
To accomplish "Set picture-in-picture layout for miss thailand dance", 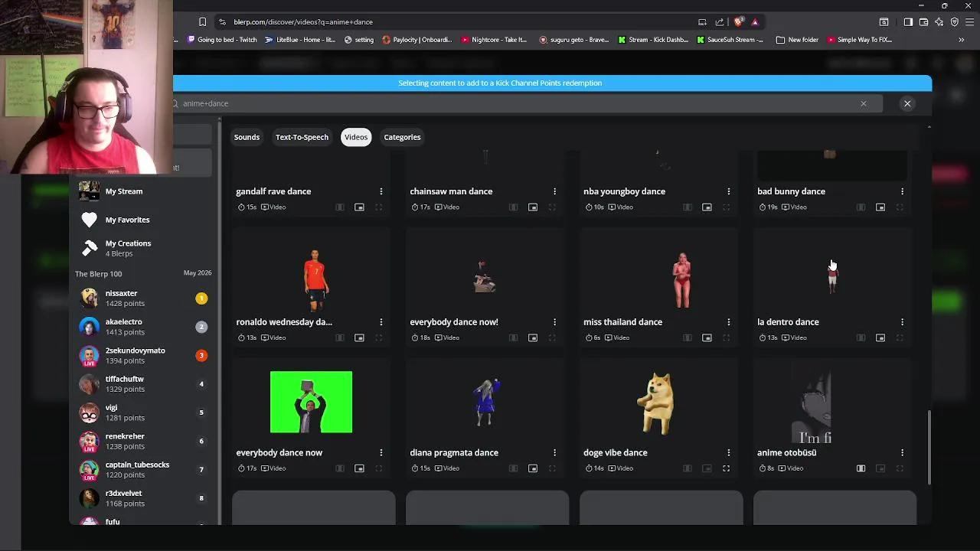I will tap(707, 337).
